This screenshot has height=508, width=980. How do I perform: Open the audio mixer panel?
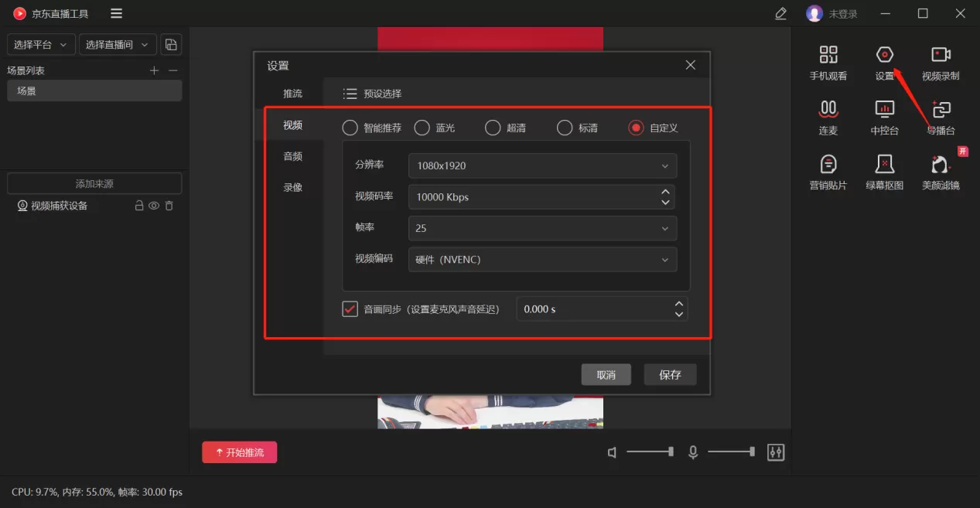[x=776, y=452]
